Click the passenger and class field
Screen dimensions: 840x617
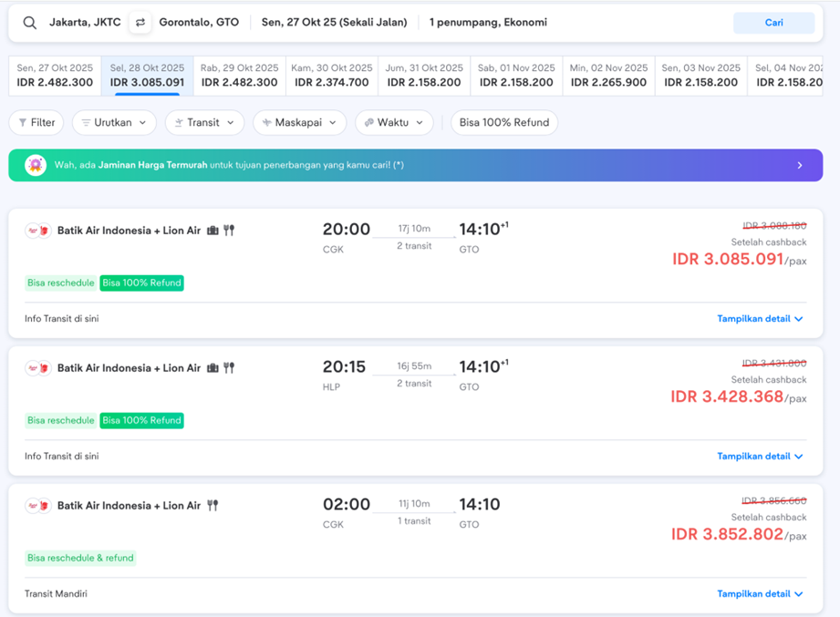click(x=488, y=23)
